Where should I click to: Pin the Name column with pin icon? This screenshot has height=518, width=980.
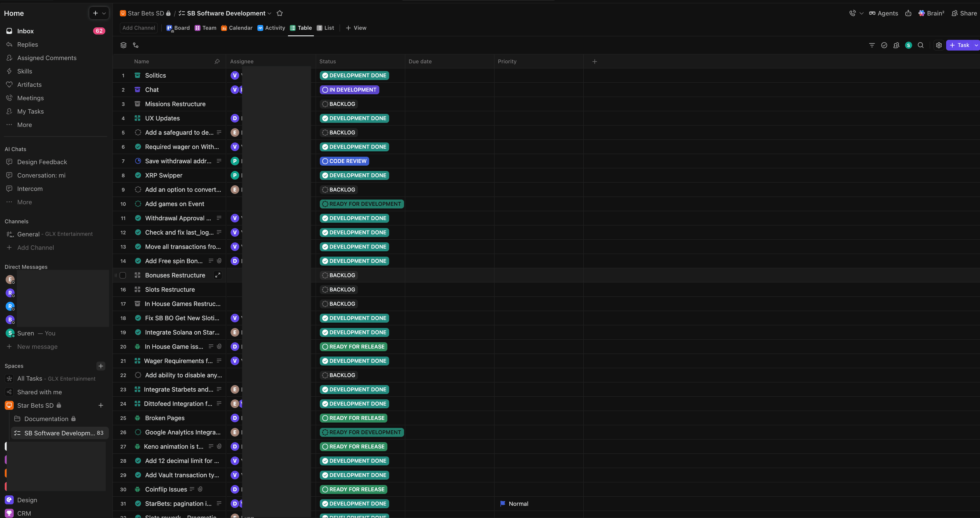click(x=217, y=61)
